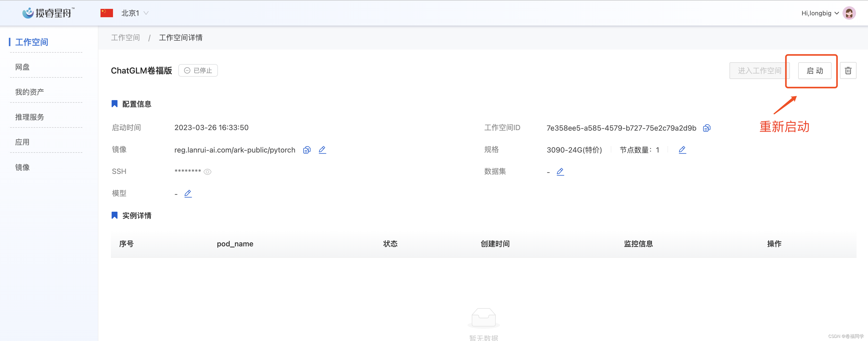Edit the 数据集 field
Screen dimensions: 868x341
[560, 172]
